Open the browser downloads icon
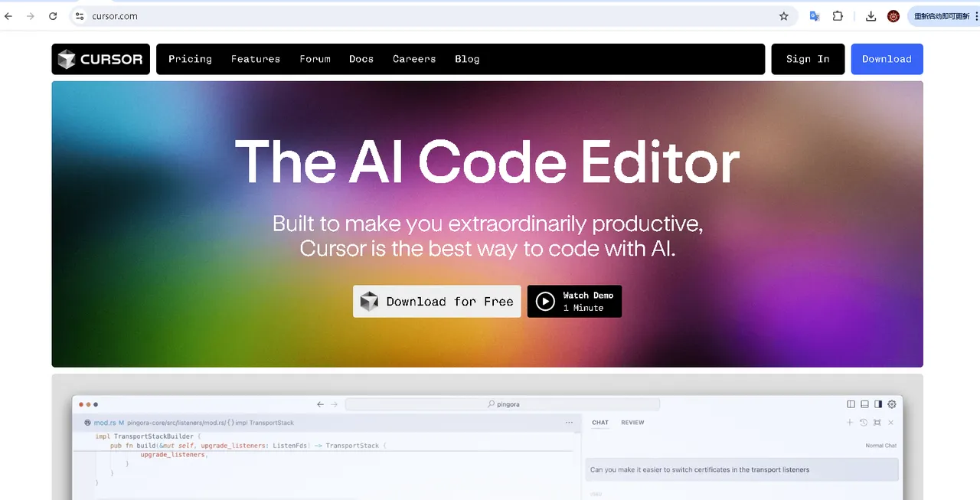980x500 pixels. coord(871,16)
